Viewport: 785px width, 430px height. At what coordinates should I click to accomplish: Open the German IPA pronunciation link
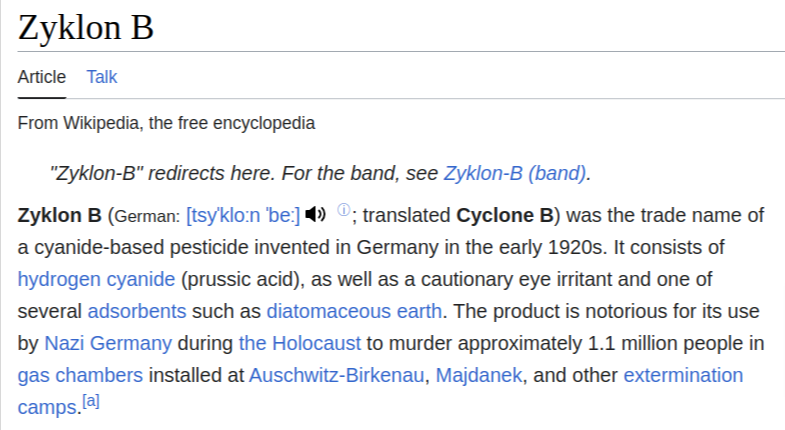[x=243, y=215]
